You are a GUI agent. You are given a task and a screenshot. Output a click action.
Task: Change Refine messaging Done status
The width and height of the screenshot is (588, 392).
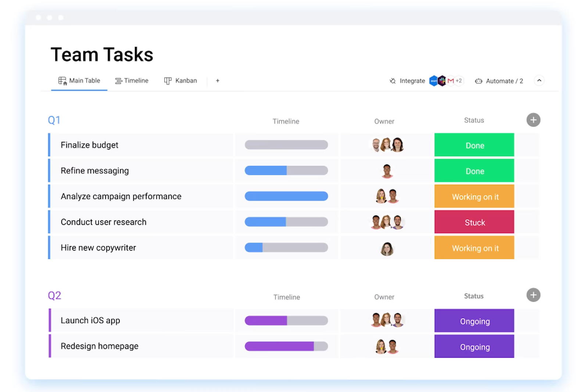tap(474, 170)
